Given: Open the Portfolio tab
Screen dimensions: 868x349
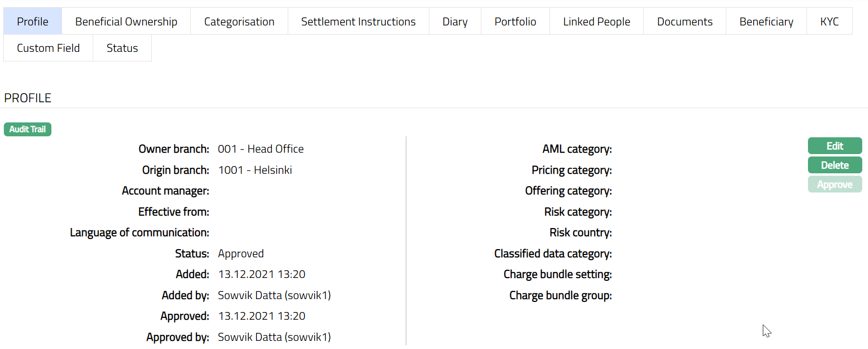Looking at the screenshot, I should tap(515, 22).
